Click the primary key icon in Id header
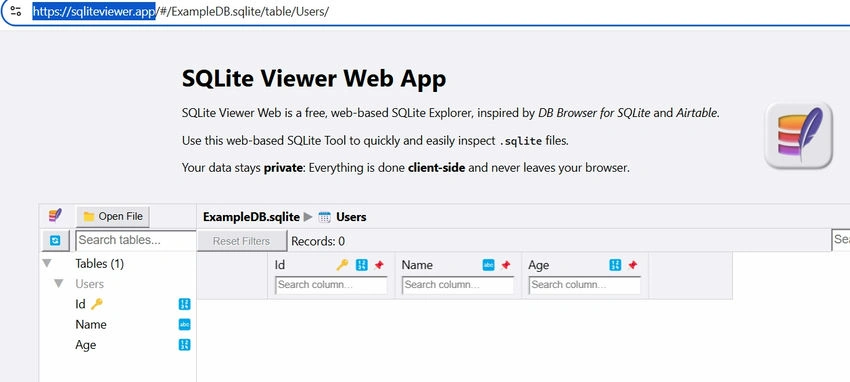 [342, 264]
